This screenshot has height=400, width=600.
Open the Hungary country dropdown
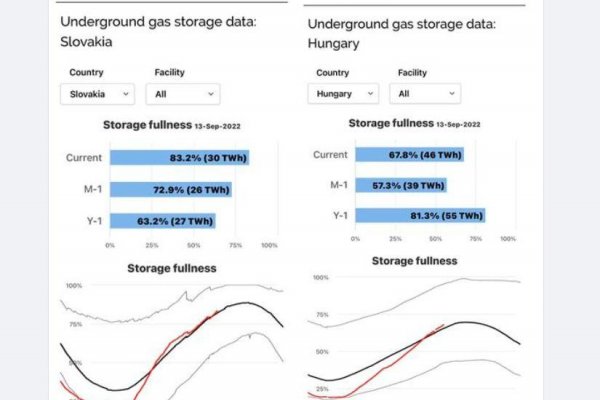[x=343, y=93]
